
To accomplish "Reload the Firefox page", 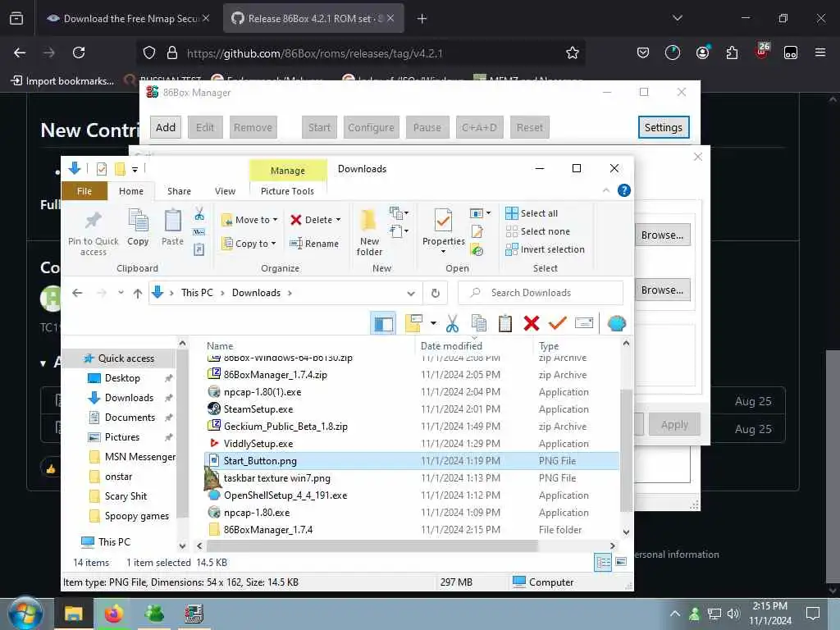I will click(79, 52).
